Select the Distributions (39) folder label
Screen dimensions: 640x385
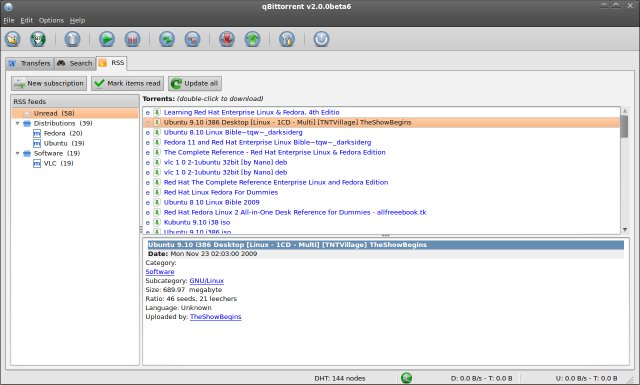coord(63,123)
